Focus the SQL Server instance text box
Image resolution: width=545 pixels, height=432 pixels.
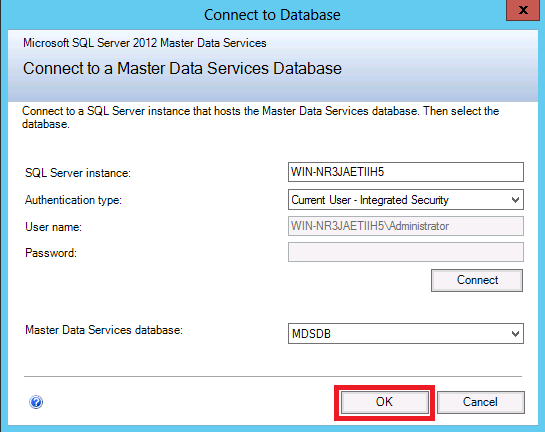click(x=406, y=172)
